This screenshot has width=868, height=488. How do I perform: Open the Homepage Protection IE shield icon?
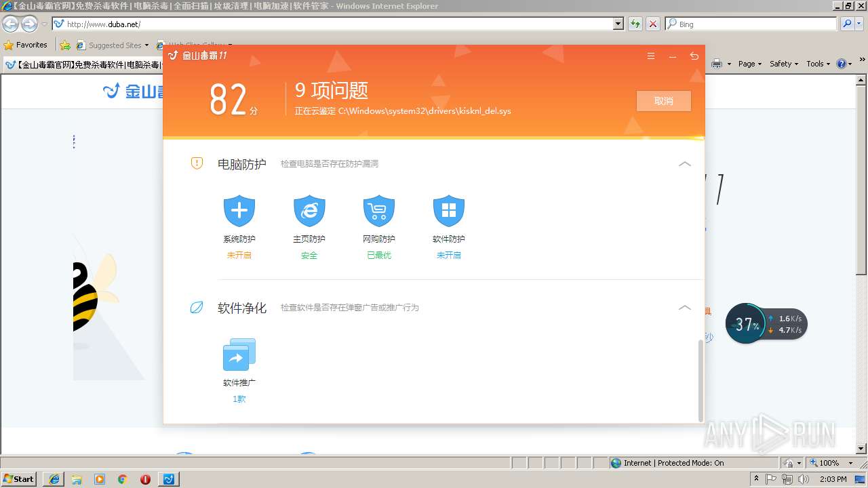pyautogui.click(x=309, y=211)
